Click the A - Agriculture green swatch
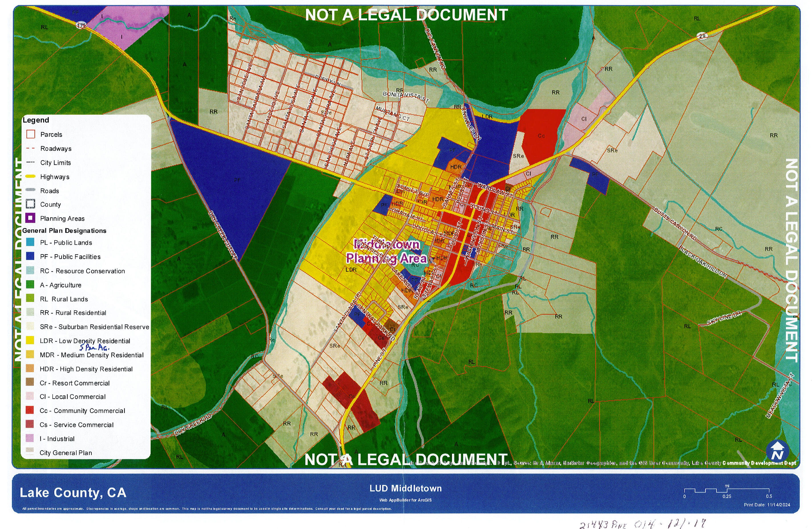The height and width of the screenshot is (529, 812). 30,284
